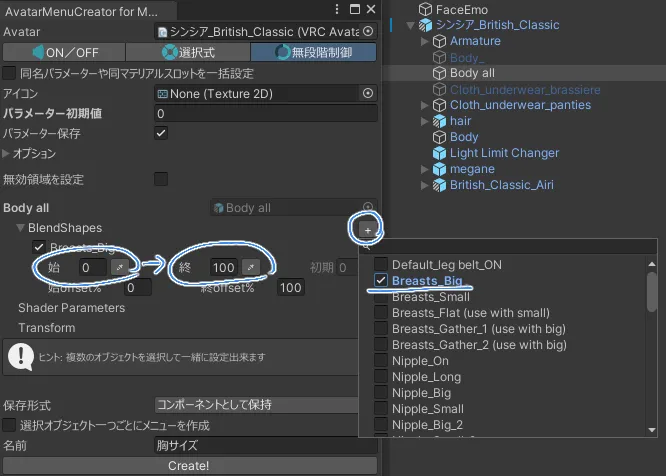Uncheck Breasts_Big in the blendshape list

click(381, 281)
